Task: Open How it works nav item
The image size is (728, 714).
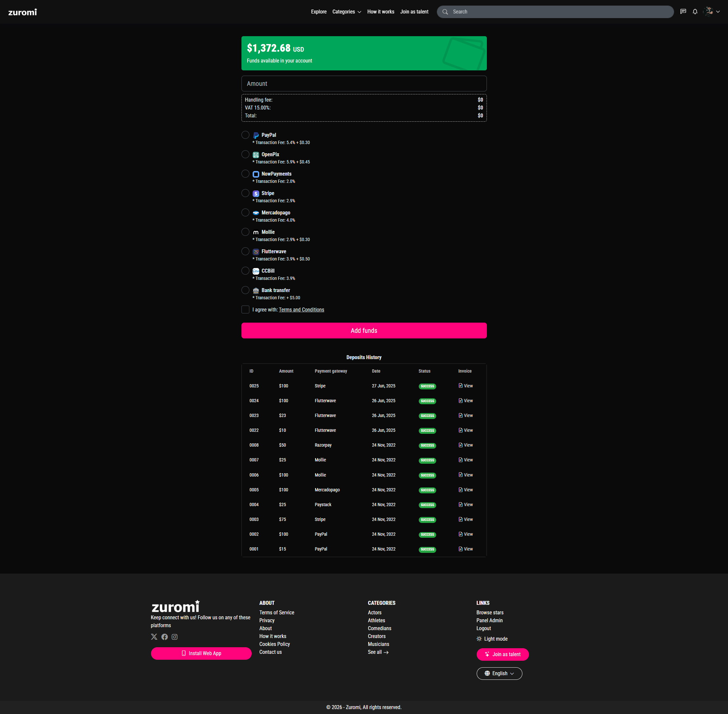Action: [381, 12]
